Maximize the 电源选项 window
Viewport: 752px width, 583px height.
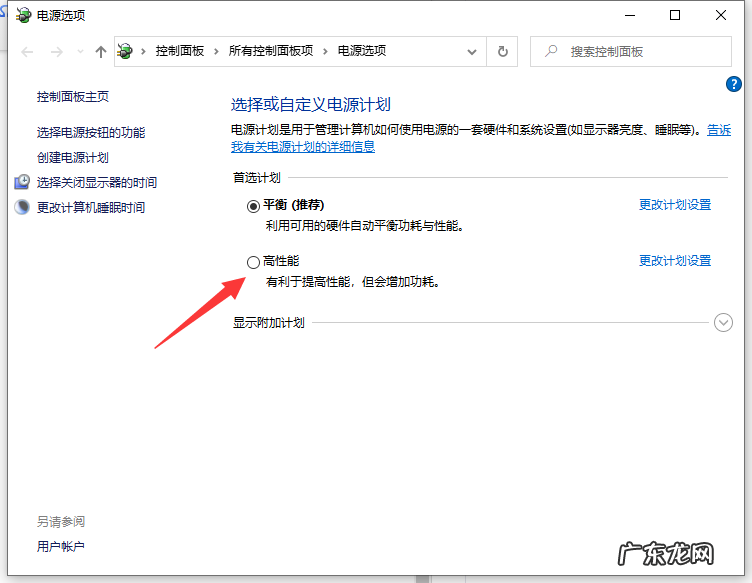[x=675, y=15]
